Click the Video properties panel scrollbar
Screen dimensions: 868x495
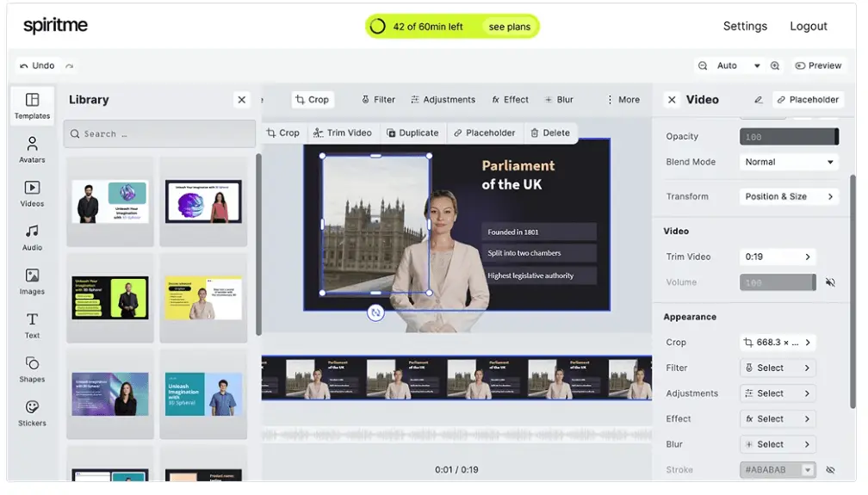[x=853, y=292]
